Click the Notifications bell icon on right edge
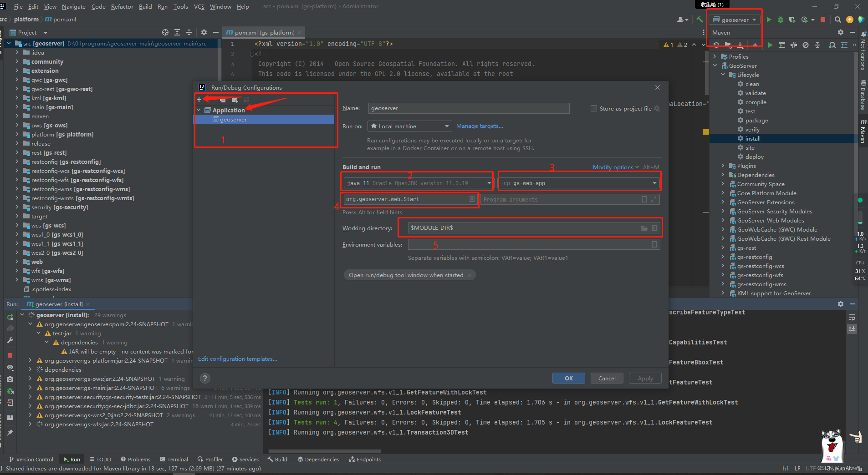Viewport: 868px width, 475px height. click(863, 34)
